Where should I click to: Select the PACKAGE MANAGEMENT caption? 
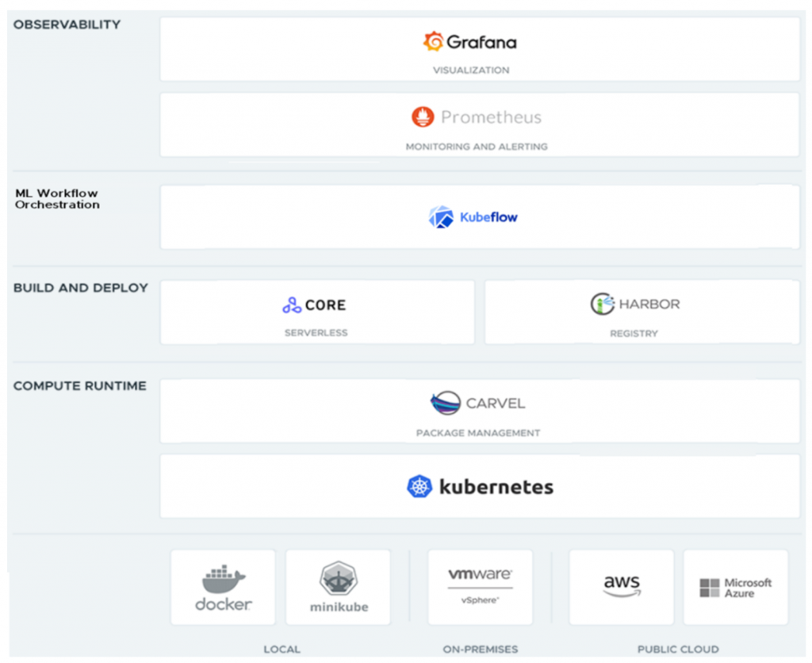[478, 433]
